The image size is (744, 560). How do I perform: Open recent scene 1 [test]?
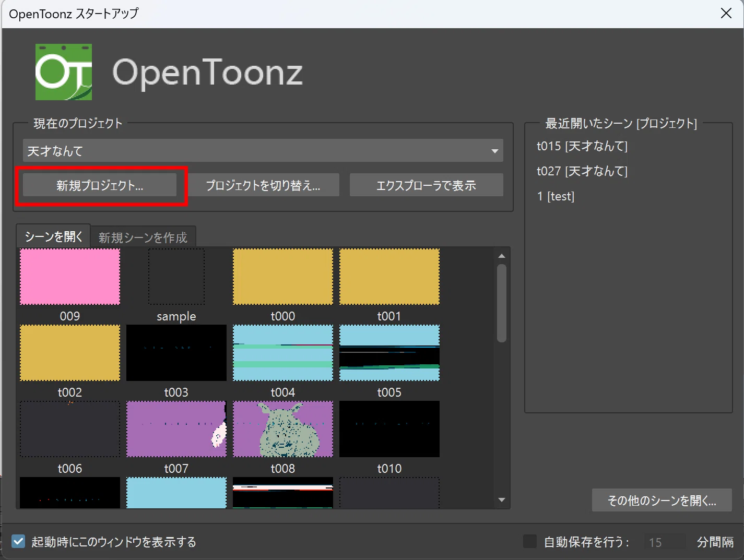pos(556,196)
